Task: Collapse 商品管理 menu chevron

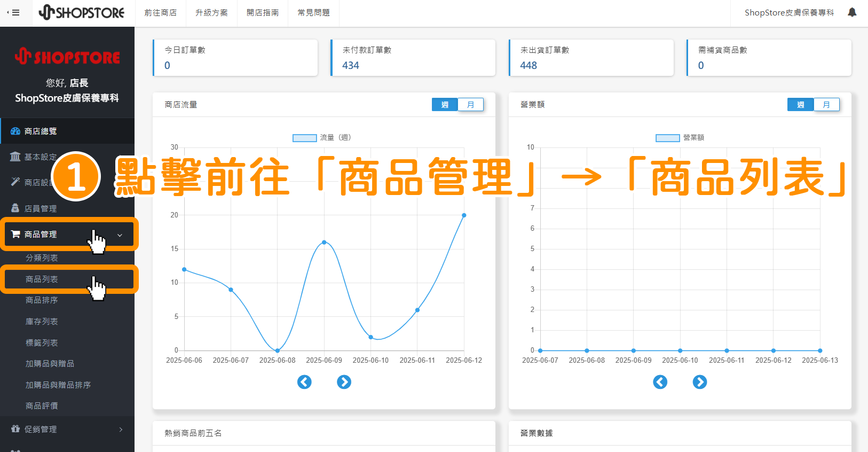Action: (x=120, y=235)
